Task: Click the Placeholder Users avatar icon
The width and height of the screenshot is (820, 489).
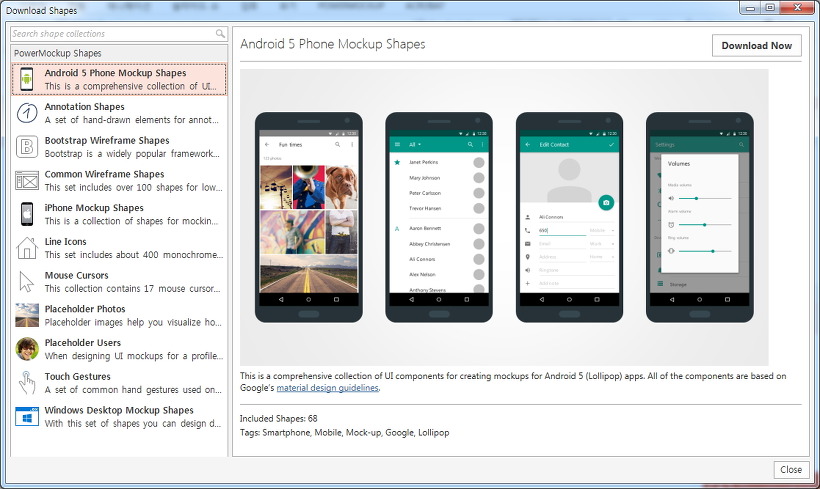Action: [27, 349]
